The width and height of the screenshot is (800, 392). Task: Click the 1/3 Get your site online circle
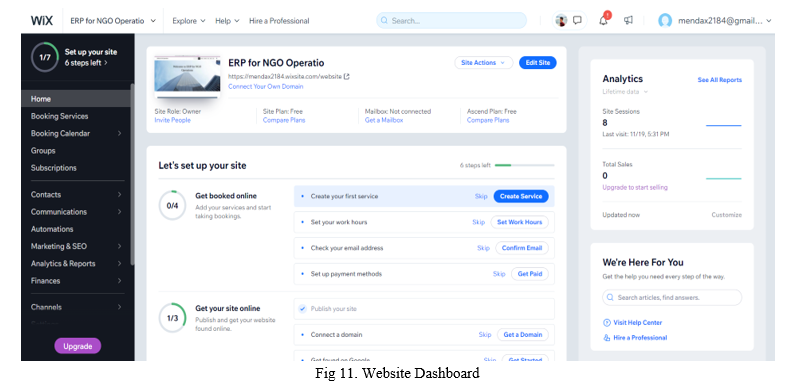pos(172,318)
